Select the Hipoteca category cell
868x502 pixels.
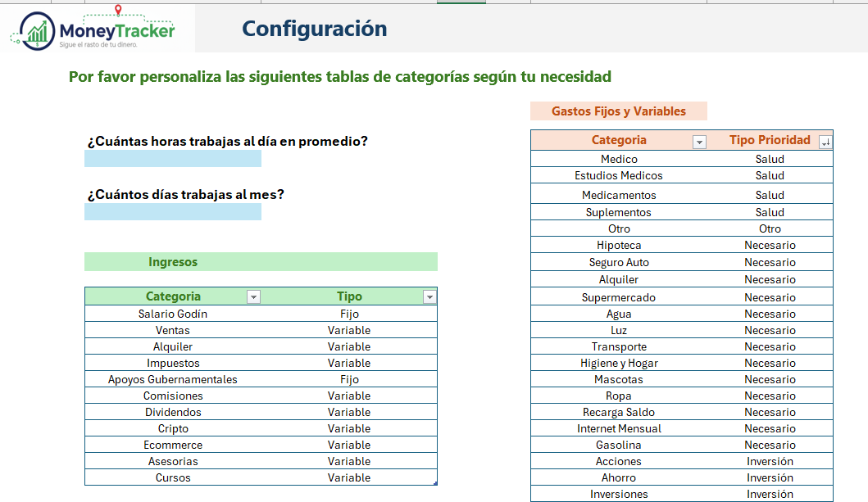(x=619, y=245)
